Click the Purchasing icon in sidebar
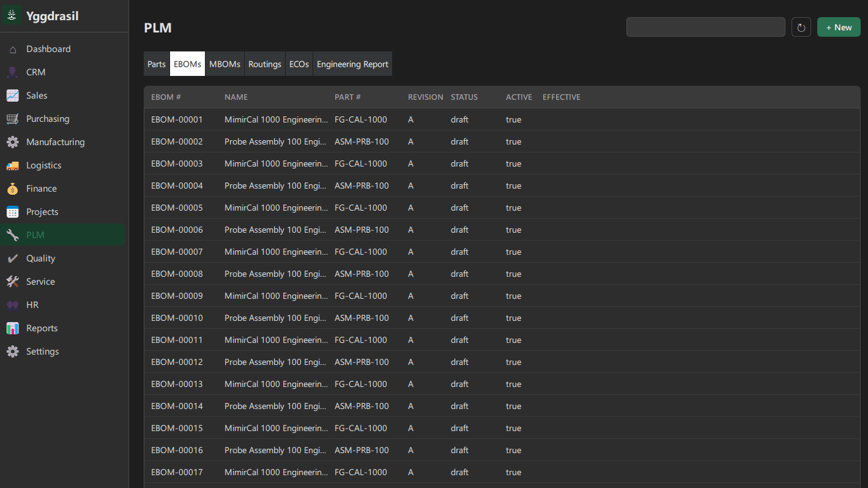The width and height of the screenshot is (868, 488). tap(12, 118)
